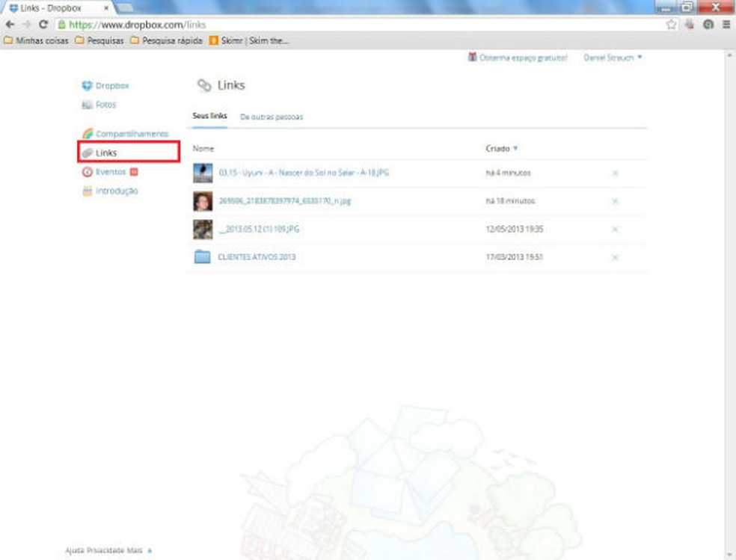Open the _2013.05.12 JPG file link
Screen dimensions: 736x560
pyautogui.click(x=259, y=229)
